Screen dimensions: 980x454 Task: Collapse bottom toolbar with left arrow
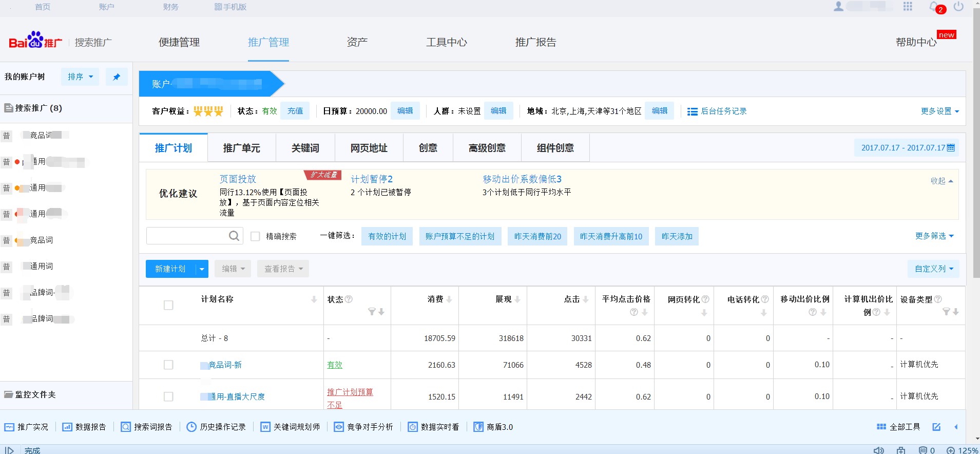click(956, 427)
